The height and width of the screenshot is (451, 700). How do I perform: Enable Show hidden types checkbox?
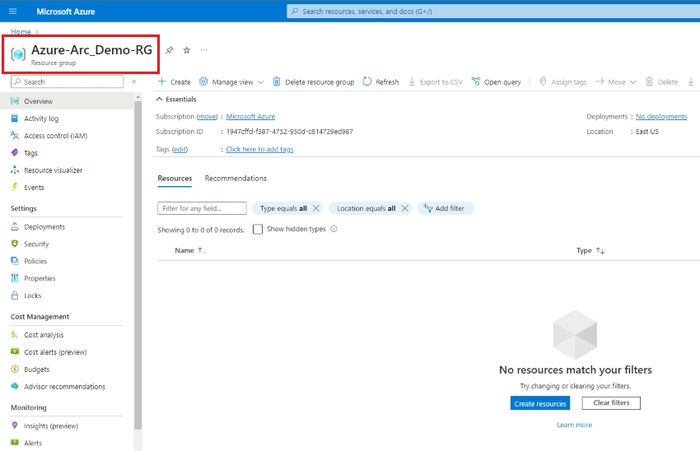tap(258, 229)
